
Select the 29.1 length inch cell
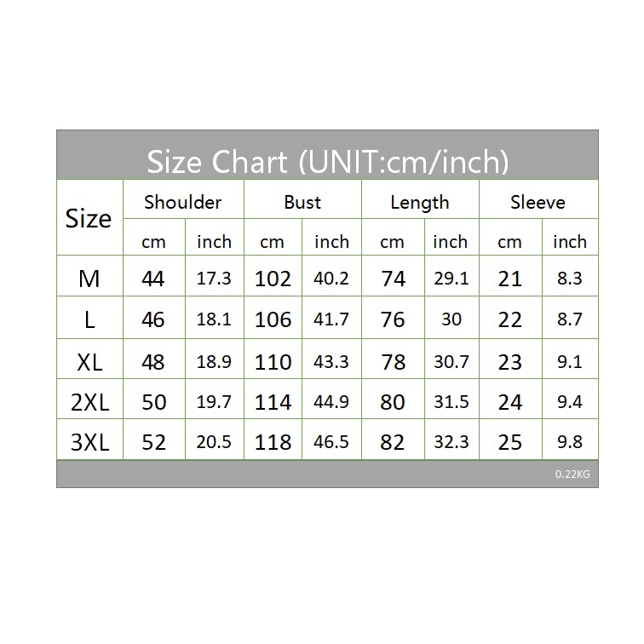click(451, 279)
